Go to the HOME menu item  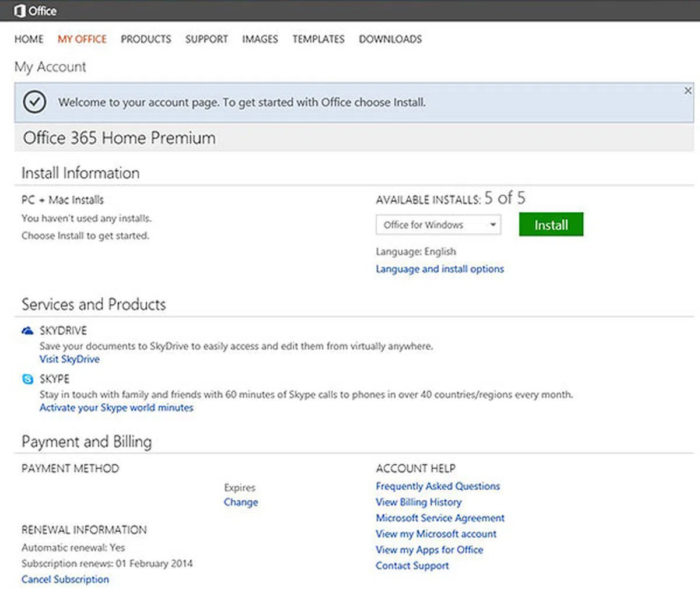29,39
